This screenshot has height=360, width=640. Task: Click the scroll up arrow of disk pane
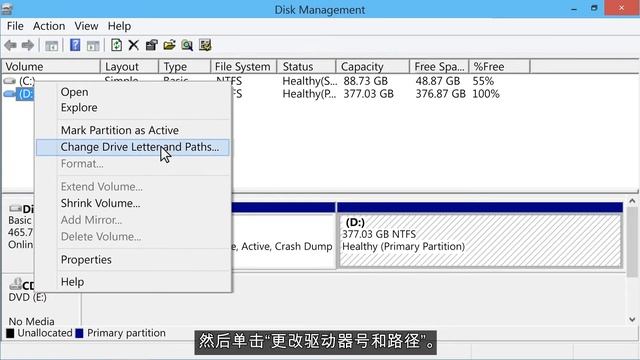632,201
